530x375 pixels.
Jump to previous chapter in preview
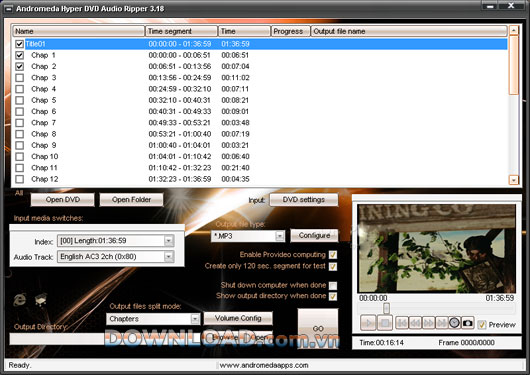[402, 323]
